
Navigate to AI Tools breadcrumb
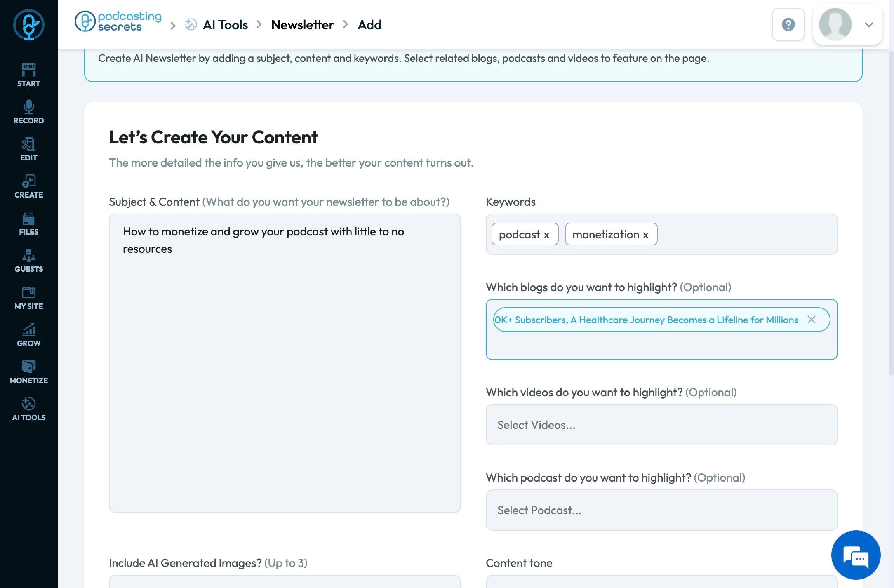click(x=225, y=25)
